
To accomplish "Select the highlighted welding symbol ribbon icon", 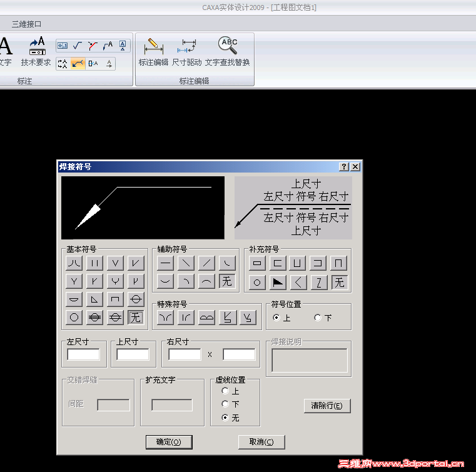I will coord(78,64).
